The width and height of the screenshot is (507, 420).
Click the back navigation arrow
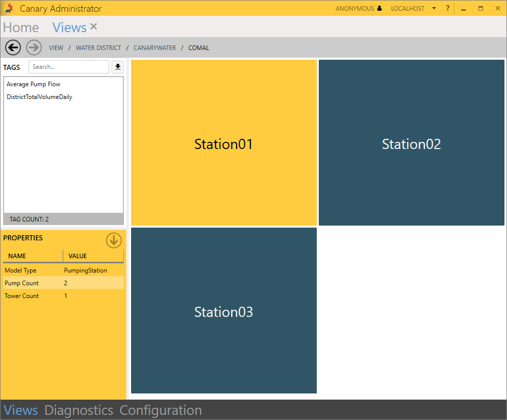pos(13,47)
